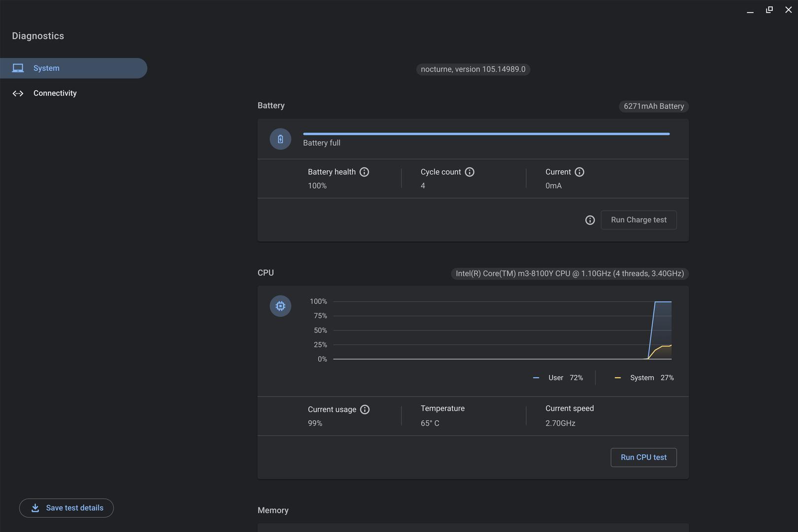Image resolution: width=798 pixels, height=532 pixels.
Task: Click the battery charge progress bar
Action: tap(486, 133)
